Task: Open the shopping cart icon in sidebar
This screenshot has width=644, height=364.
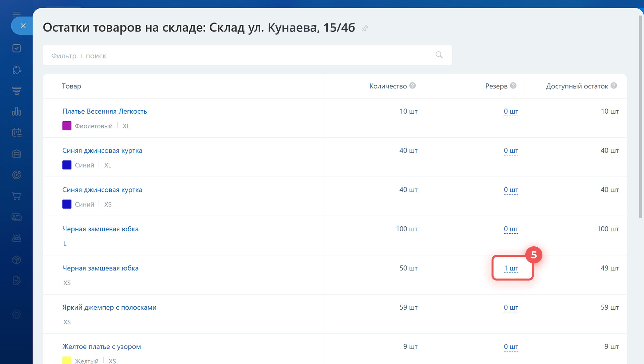Action: (x=16, y=196)
